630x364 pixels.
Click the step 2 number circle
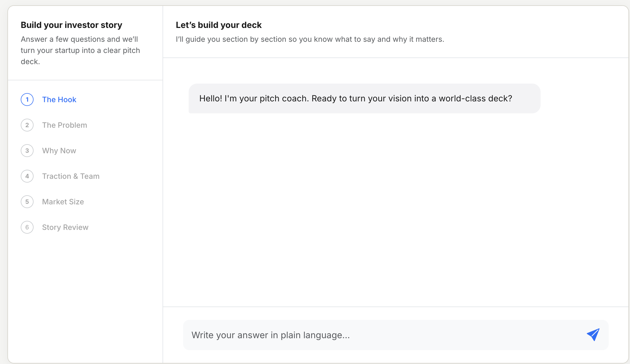[x=27, y=125]
